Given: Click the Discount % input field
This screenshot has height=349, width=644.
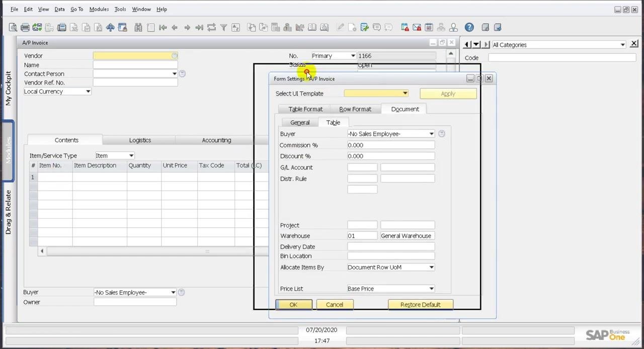Looking at the screenshot, I should click(x=391, y=156).
